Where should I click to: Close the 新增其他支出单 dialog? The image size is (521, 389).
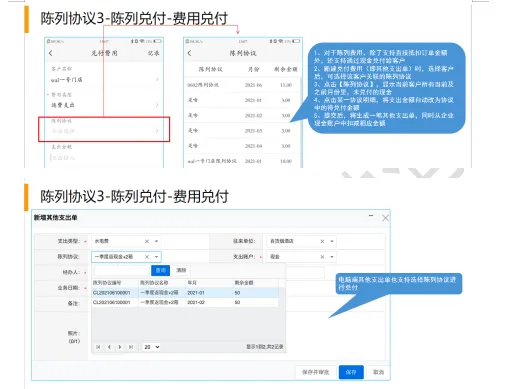pos(385,218)
